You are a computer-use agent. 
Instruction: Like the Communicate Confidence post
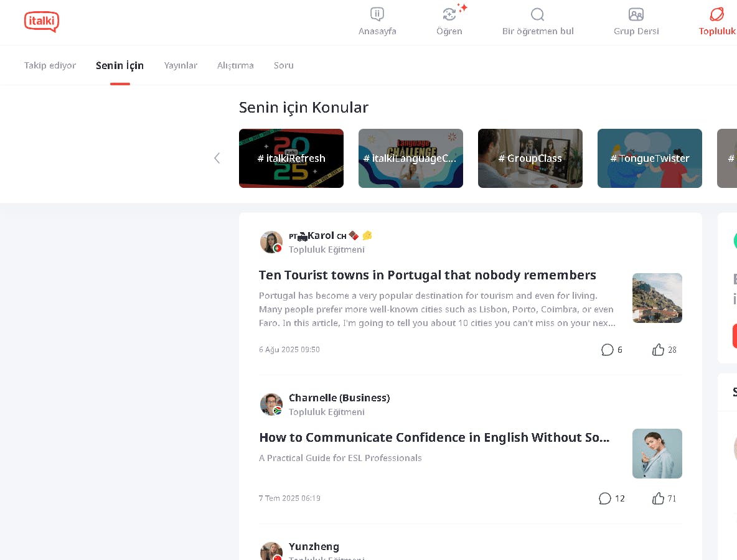point(658,498)
